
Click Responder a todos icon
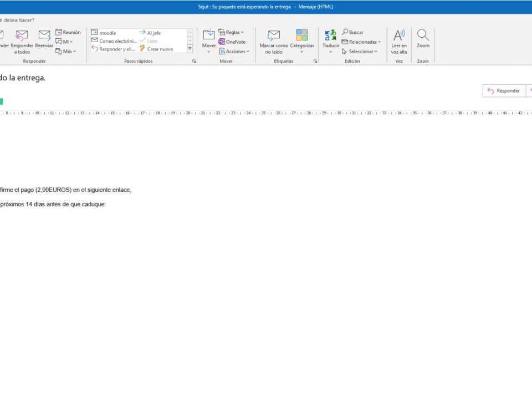22,37
